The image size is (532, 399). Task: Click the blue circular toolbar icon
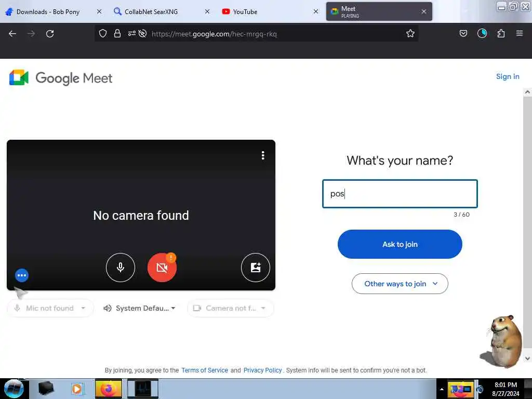point(482,33)
